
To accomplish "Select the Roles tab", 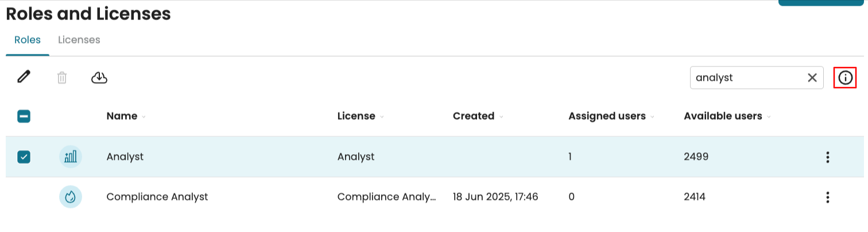I will pyautogui.click(x=28, y=40).
